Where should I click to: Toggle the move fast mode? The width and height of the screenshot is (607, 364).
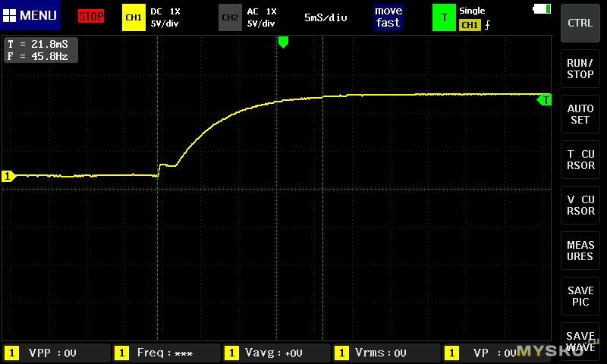(x=388, y=17)
